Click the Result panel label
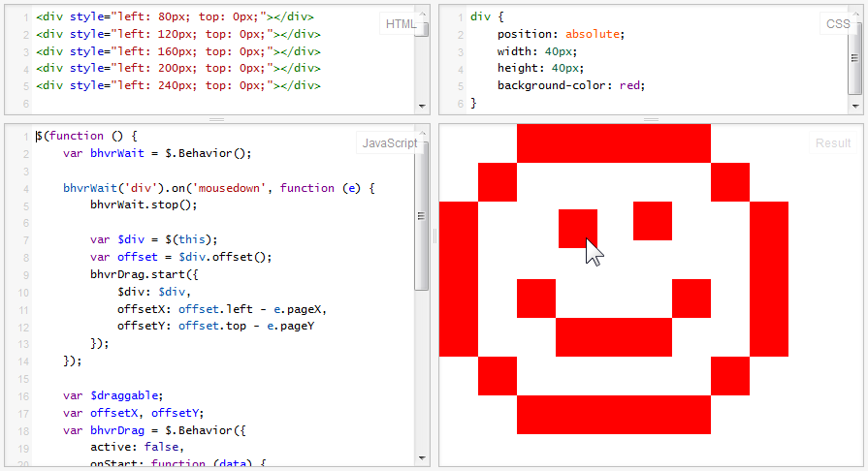The width and height of the screenshot is (868, 471). coord(832,142)
